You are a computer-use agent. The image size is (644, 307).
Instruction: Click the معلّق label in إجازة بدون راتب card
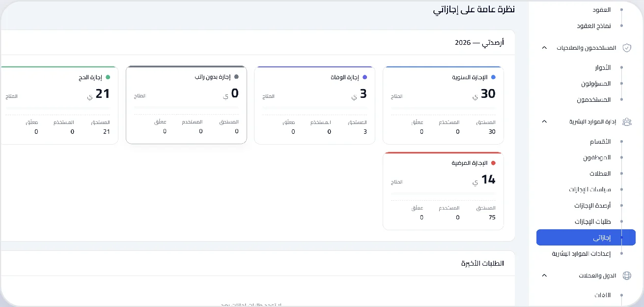coord(160,122)
